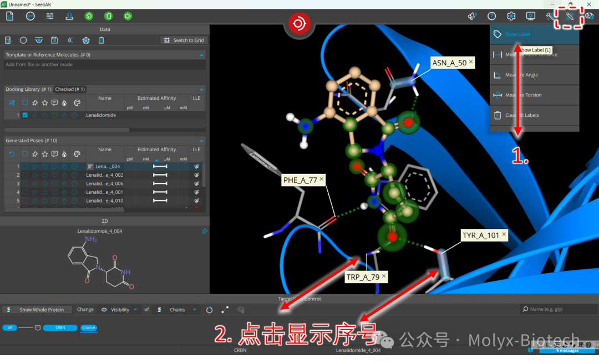This screenshot has height=364, width=599.
Task: Click the ellipsis circle icon in Data toolbar
Action: pyautogui.click(x=23, y=40)
